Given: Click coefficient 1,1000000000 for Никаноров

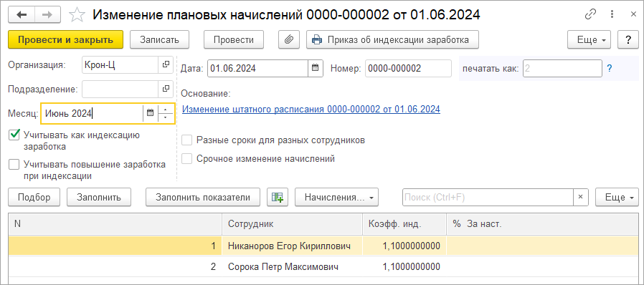Looking at the screenshot, I should (x=404, y=246).
